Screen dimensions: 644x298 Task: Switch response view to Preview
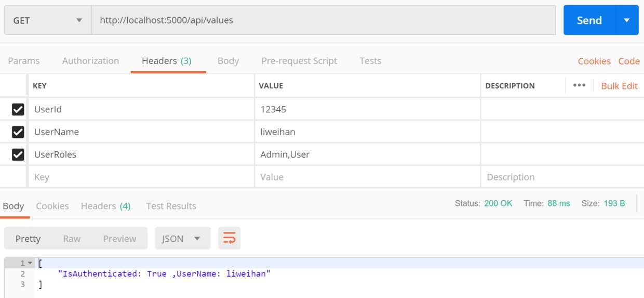(x=119, y=239)
